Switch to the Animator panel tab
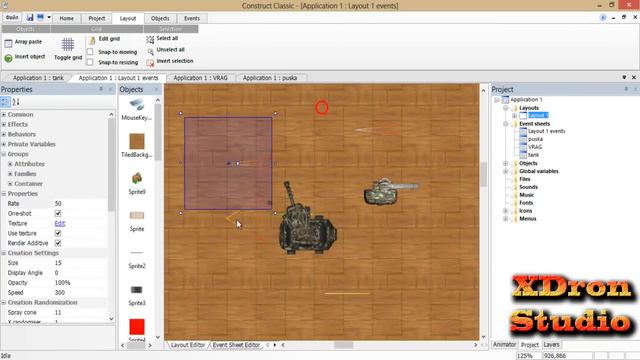 point(504,344)
